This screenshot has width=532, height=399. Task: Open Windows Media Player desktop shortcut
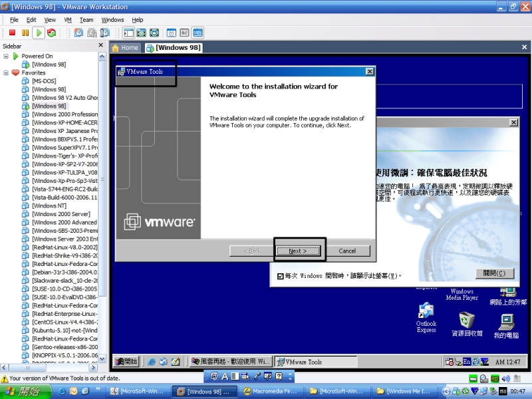462,294
